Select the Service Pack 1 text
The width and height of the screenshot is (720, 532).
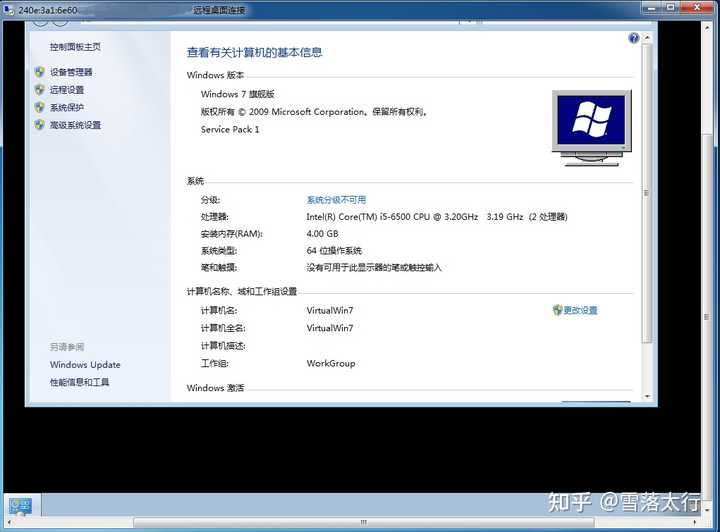coord(230,129)
